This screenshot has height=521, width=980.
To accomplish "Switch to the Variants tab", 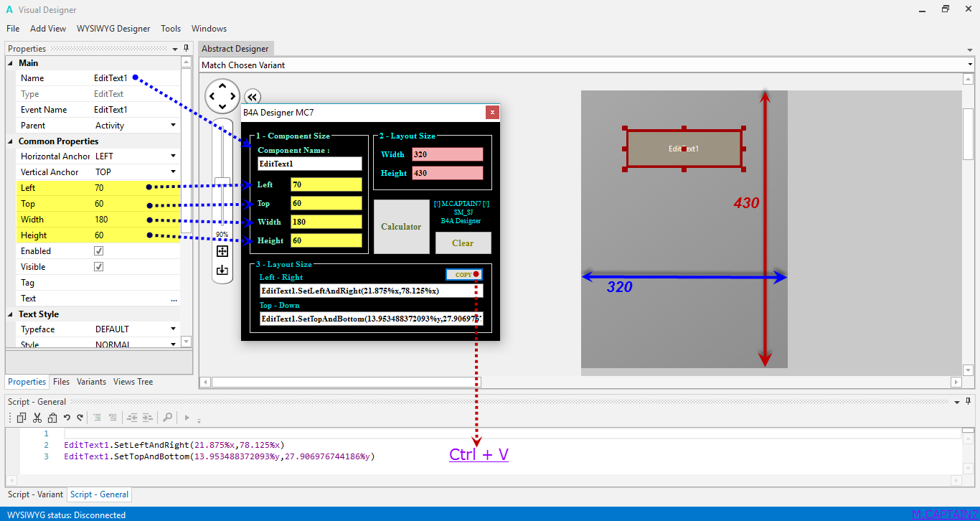I will (x=91, y=382).
